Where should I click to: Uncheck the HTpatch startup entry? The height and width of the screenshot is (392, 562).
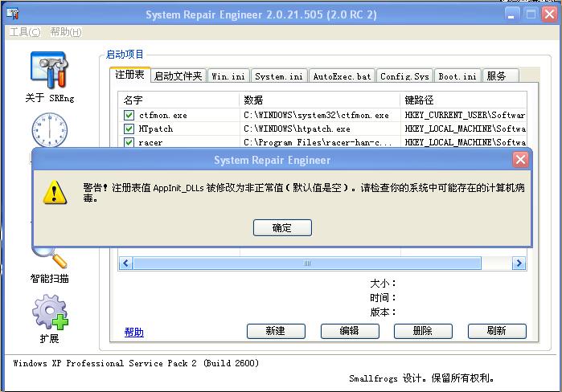(x=129, y=129)
